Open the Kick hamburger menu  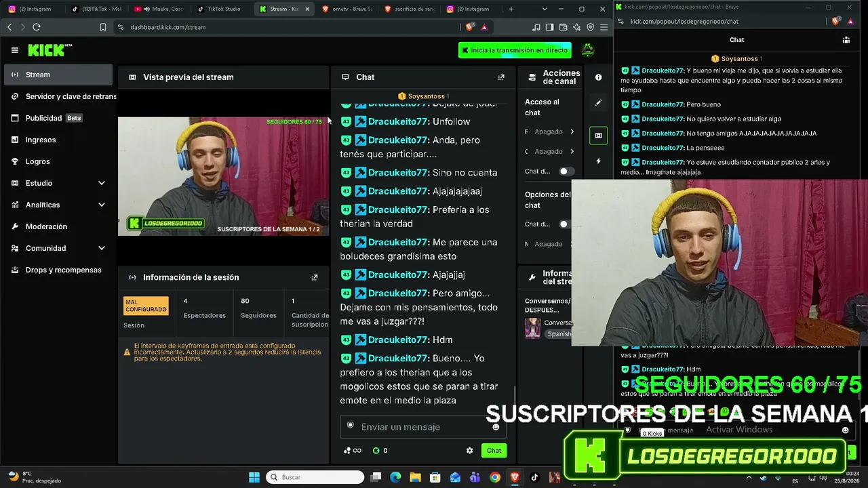pos(15,50)
